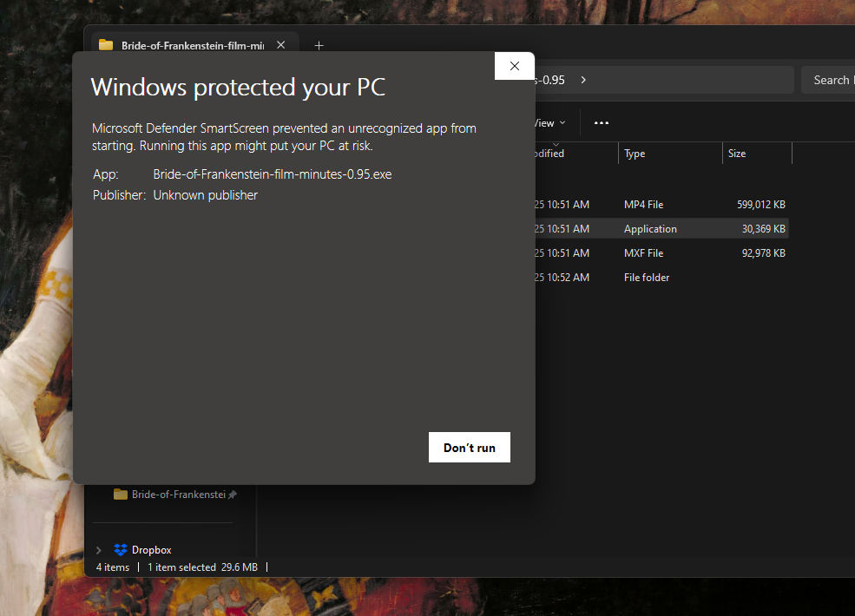Sort by the Size column header

[757, 154]
